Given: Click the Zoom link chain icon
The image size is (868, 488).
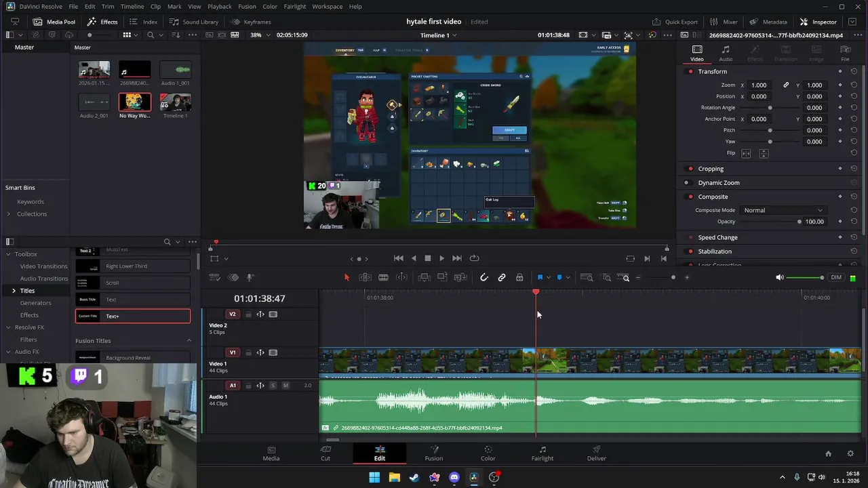Looking at the screenshot, I should click(x=786, y=85).
